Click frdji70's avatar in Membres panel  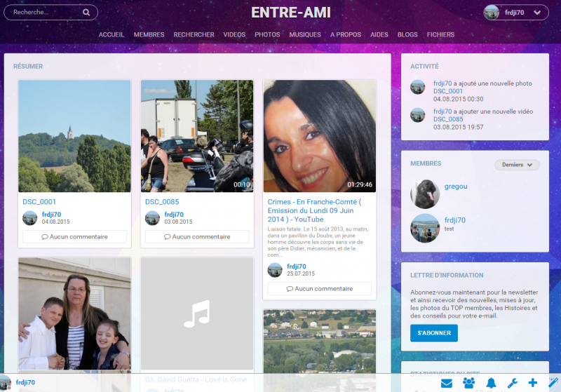click(x=425, y=228)
